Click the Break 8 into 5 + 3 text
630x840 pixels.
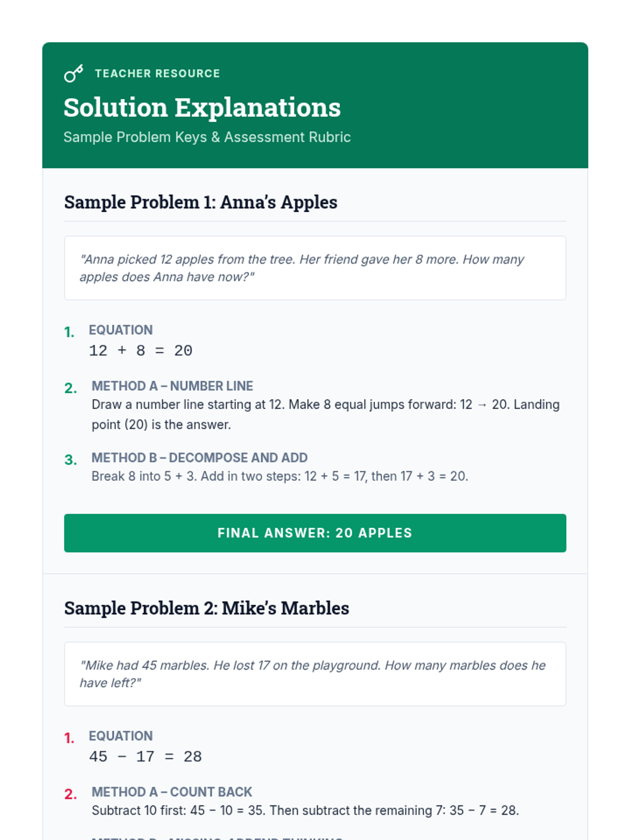[279, 476]
